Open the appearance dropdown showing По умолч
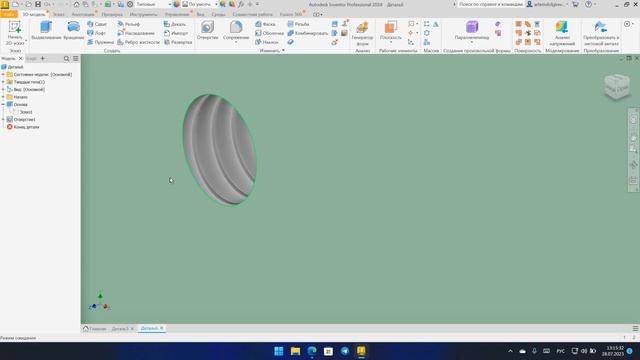This screenshot has width=640, height=360. pyautogui.click(x=199, y=4)
